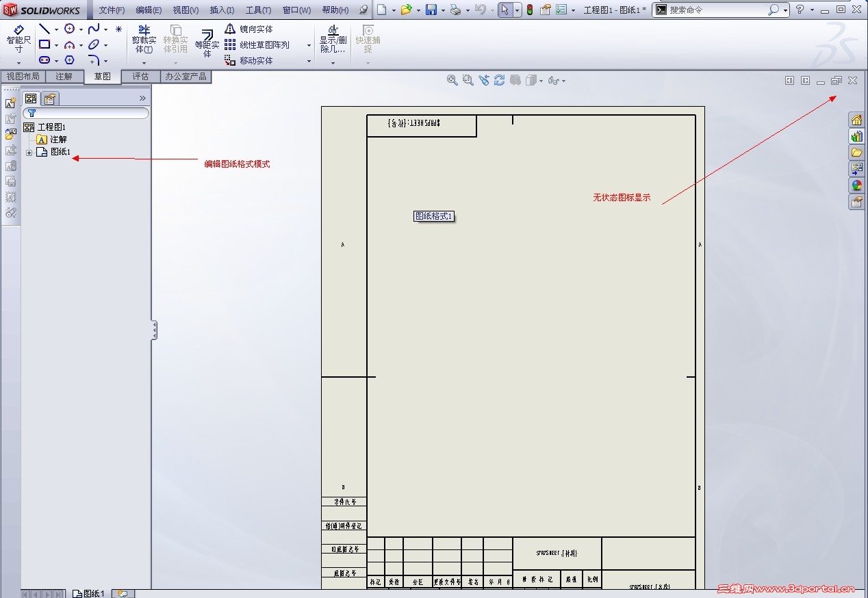Open the 工具(T) menu
Viewport: 868px width, 598px height.
(x=258, y=10)
